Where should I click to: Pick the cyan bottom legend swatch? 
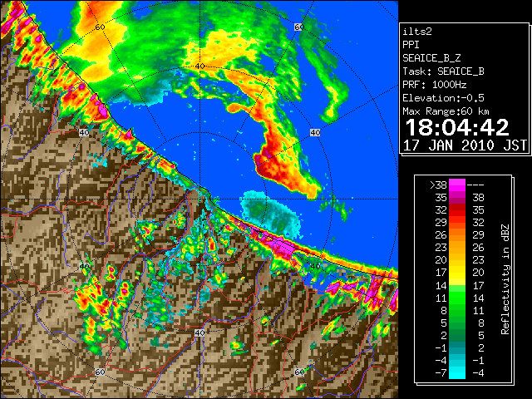[457, 373]
